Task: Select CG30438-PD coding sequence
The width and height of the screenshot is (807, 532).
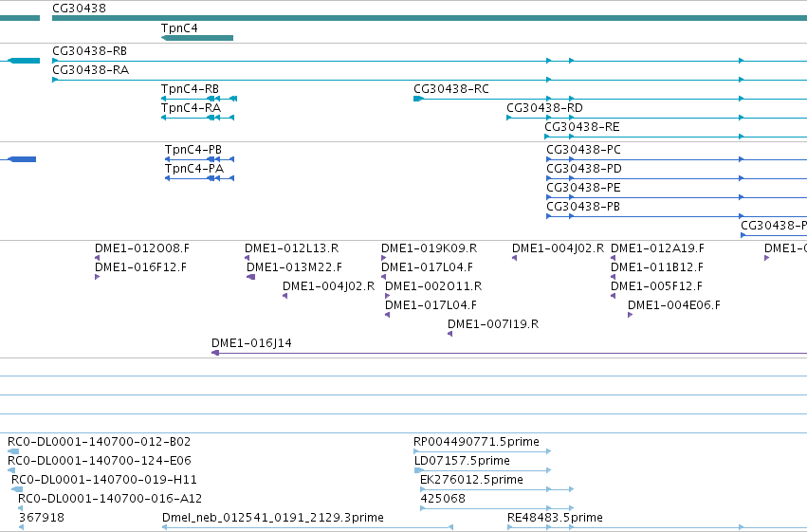Action: [676, 178]
